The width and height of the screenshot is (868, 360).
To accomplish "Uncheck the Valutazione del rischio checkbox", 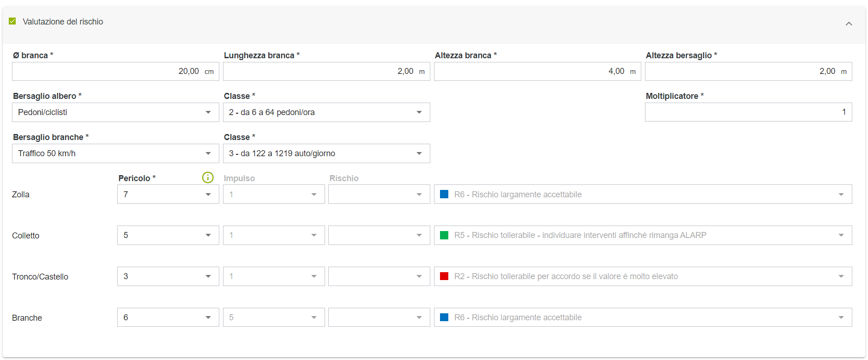I will [x=12, y=21].
